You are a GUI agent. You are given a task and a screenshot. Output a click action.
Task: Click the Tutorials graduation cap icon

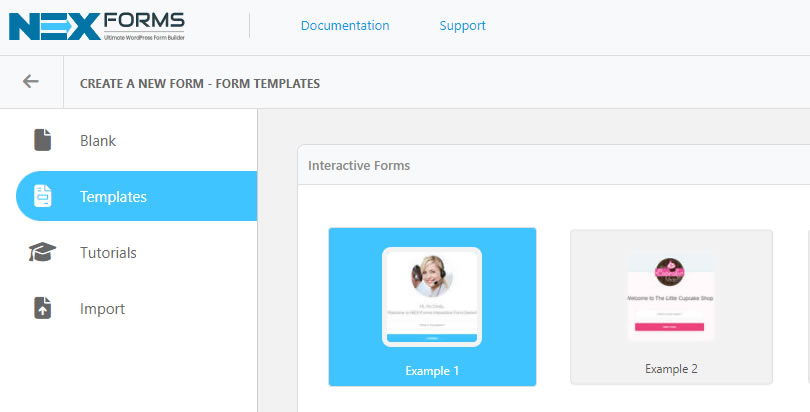point(42,252)
